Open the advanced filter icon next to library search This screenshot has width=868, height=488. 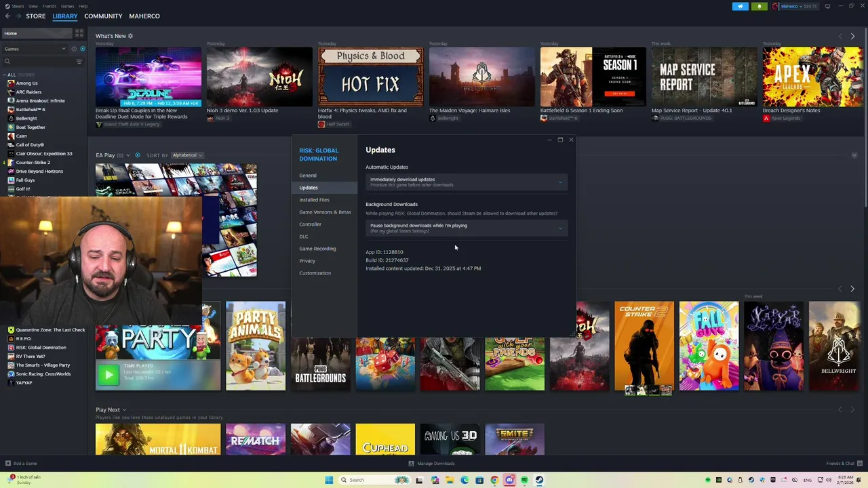[x=79, y=62]
